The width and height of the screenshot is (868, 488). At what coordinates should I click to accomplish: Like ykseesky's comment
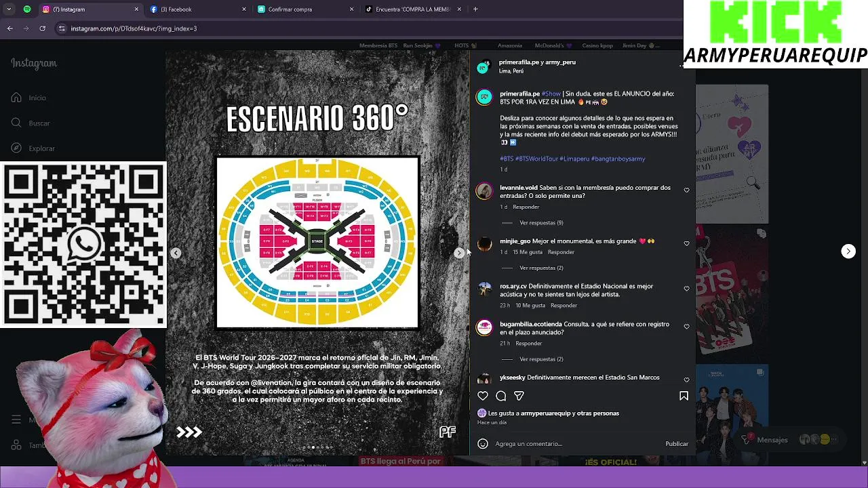(x=686, y=380)
